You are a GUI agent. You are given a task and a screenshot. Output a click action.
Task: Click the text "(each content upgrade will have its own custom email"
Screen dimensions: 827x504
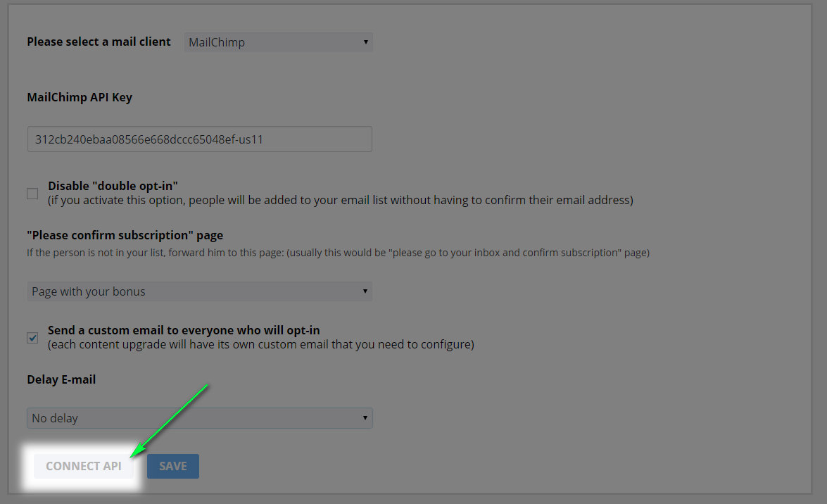click(x=261, y=344)
